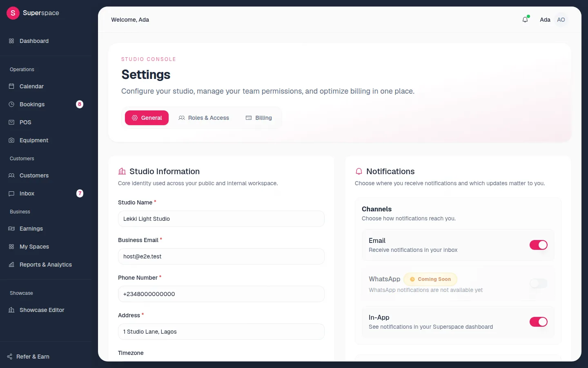Screen dimensions: 588x368
Task: Open Showcase Editor page
Action: point(46,310)
